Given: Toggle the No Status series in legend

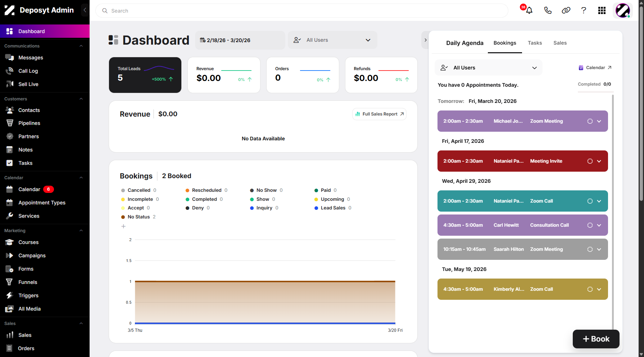Looking at the screenshot, I should point(138,217).
